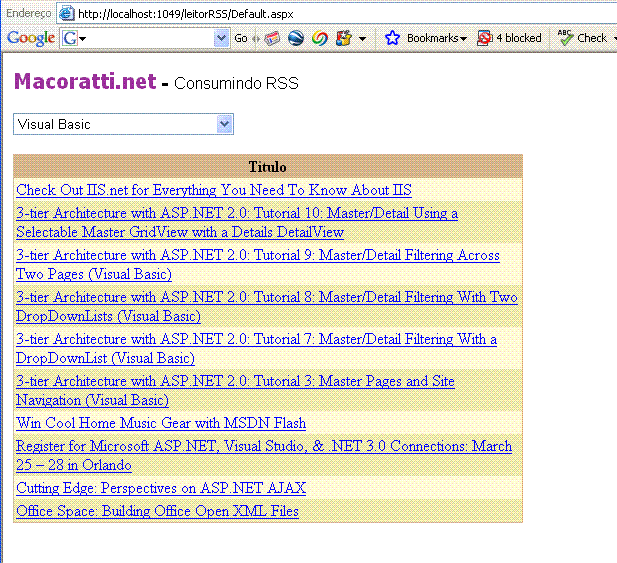Open the 'Register for Microsoft ASP.NET' Connections link
617x563 pixels.
[264, 456]
